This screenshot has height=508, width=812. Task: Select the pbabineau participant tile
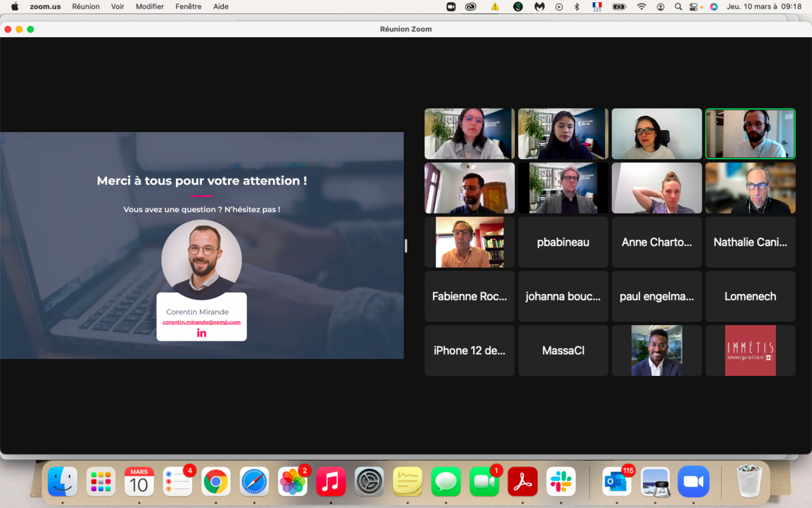pos(563,242)
